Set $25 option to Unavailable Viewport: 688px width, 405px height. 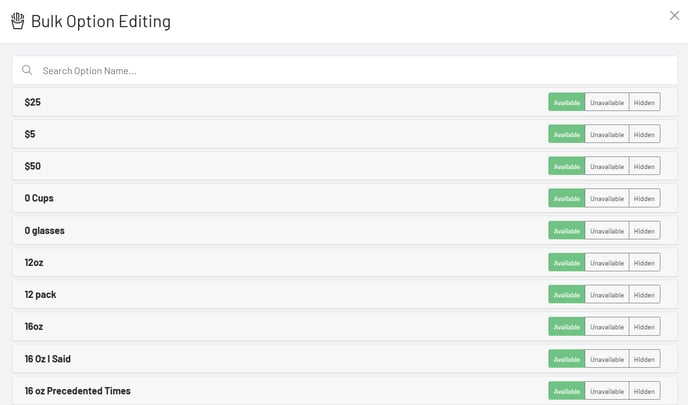tap(606, 102)
